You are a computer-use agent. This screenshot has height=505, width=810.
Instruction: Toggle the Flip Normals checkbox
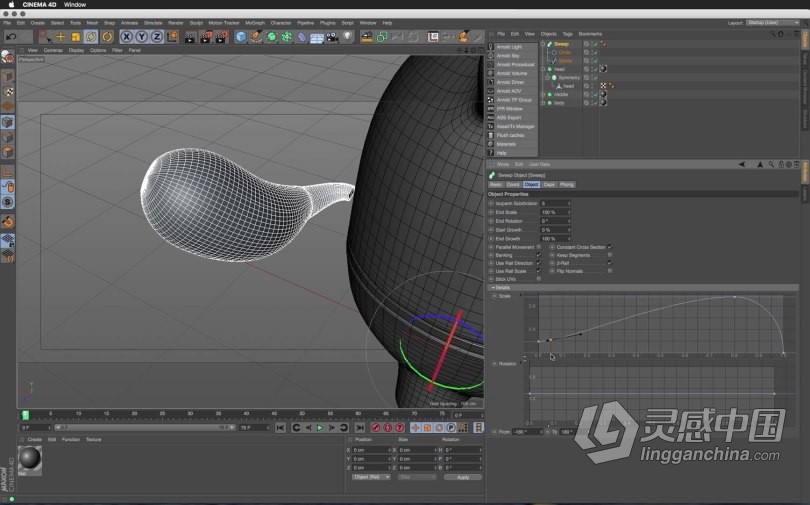(610, 271)
